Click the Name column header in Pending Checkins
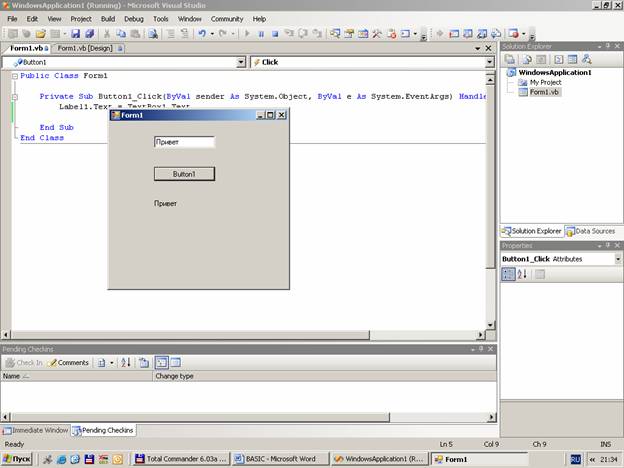 pyautogui.click(x=77, y=376)
